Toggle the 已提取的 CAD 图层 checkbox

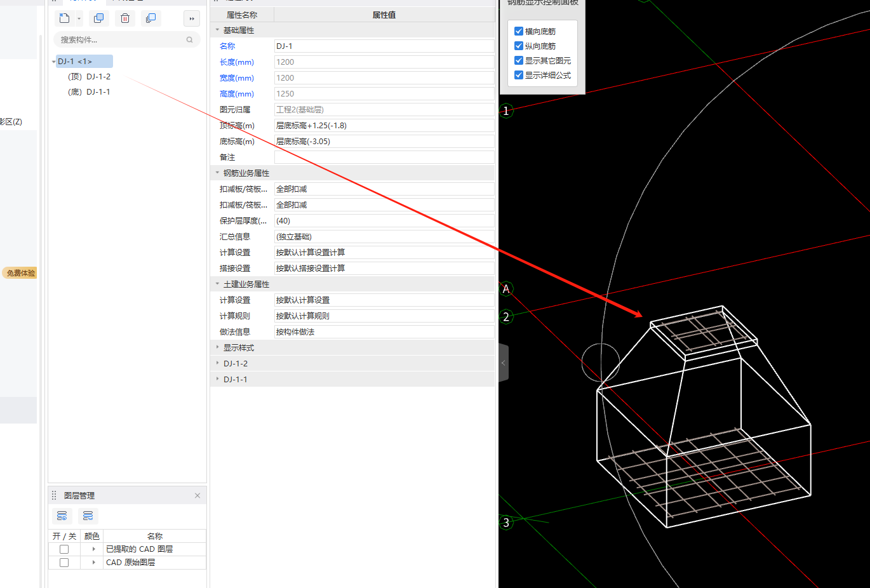pyautogui.click(x=64, y=549)
